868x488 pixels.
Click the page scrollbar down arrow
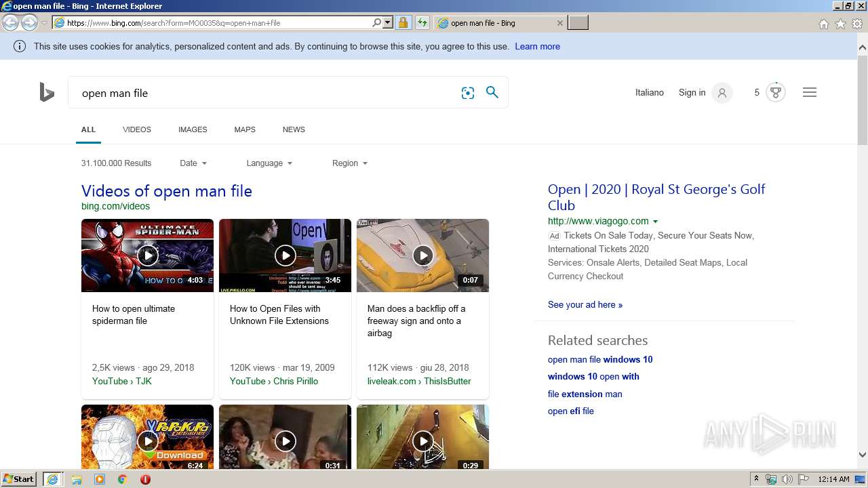pyautogui.click(x=863, y=455)
